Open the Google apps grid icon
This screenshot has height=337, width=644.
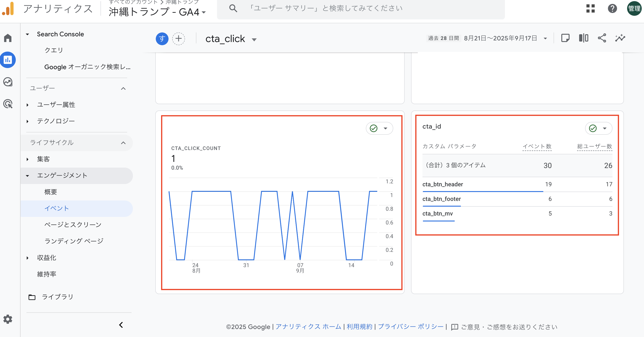point(590,8)
